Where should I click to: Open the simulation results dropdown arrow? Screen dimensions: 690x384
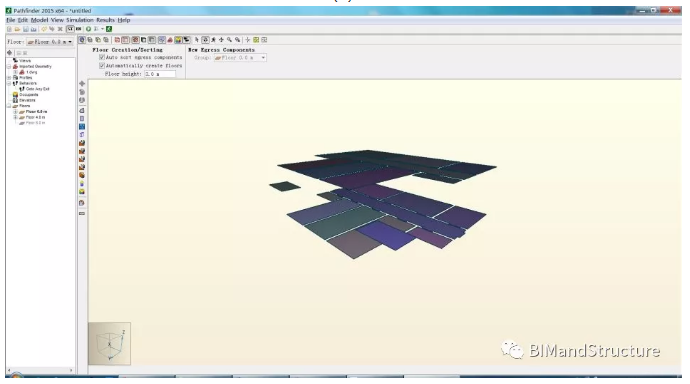pos(103,29)
